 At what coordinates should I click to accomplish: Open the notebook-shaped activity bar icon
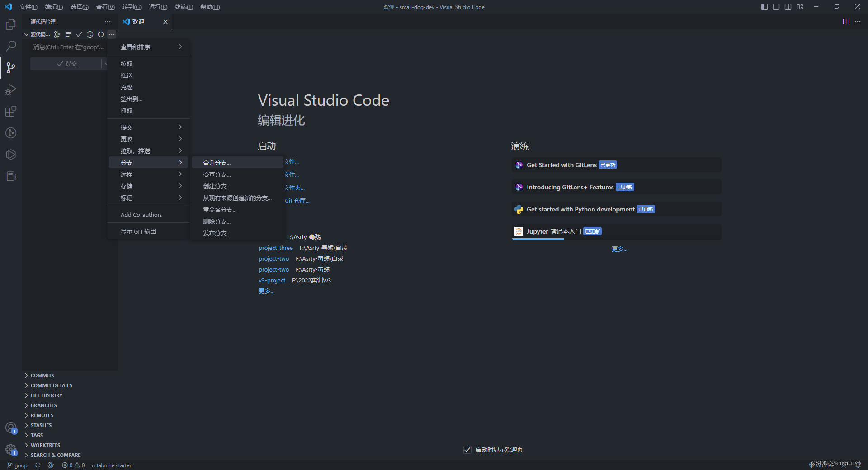[11, 176]
